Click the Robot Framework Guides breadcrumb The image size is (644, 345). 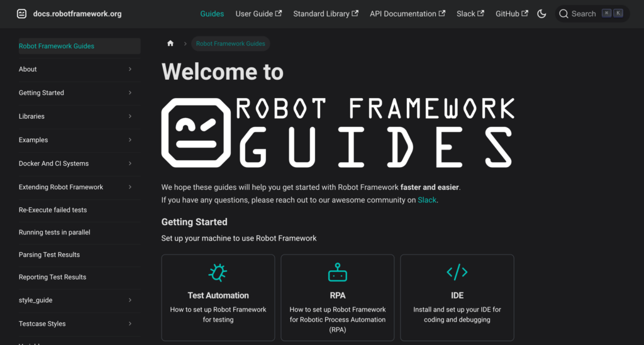230,43
